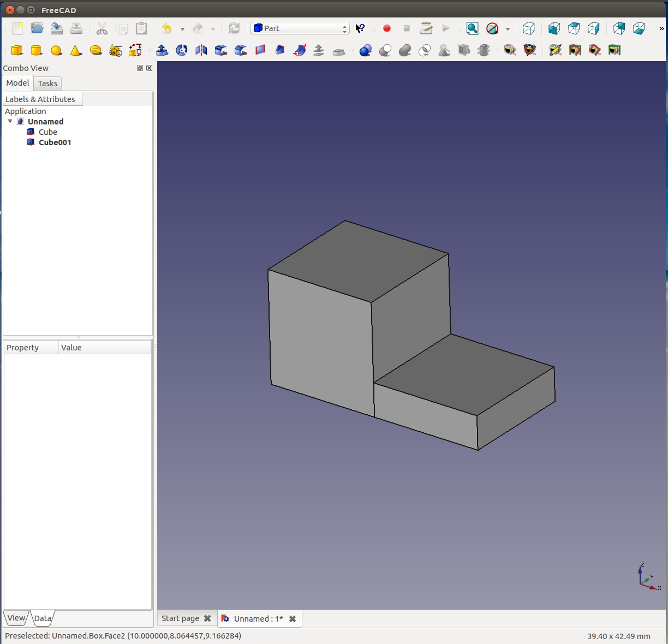The width and height of the screenshot is (668, 644).
Task: Click the Revolve tool icon
Action: pos(182,50)
